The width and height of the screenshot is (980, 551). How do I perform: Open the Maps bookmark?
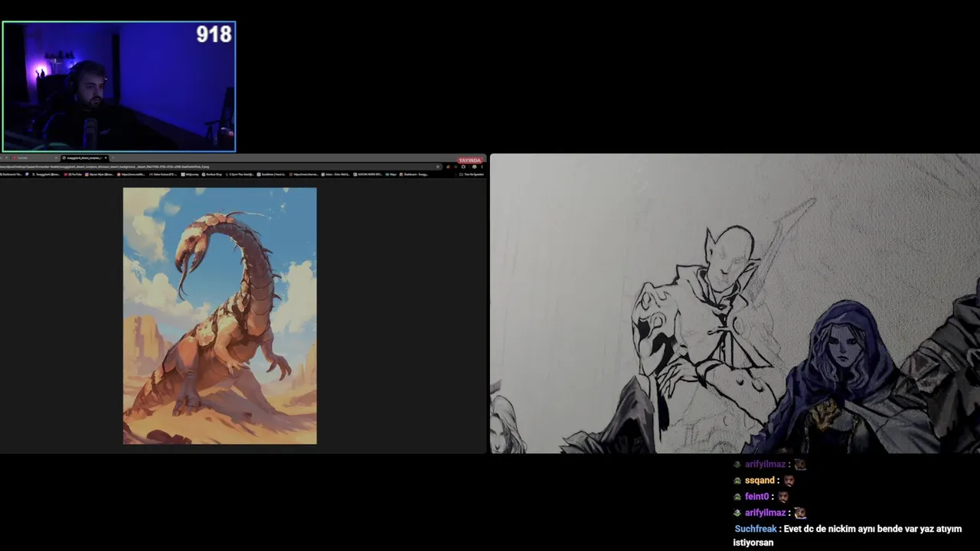(x=390, y=174)
